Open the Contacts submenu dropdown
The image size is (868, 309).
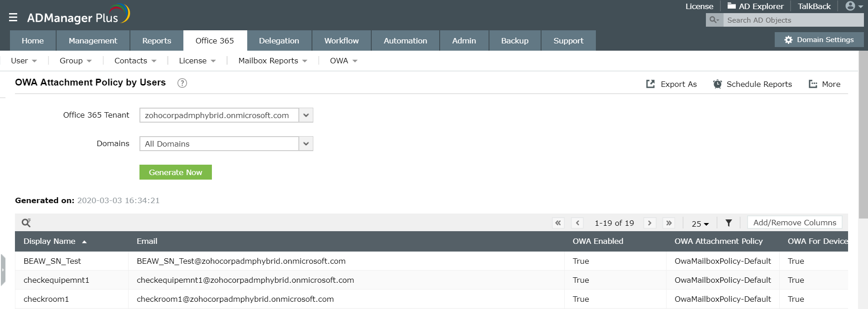(135, 61)
